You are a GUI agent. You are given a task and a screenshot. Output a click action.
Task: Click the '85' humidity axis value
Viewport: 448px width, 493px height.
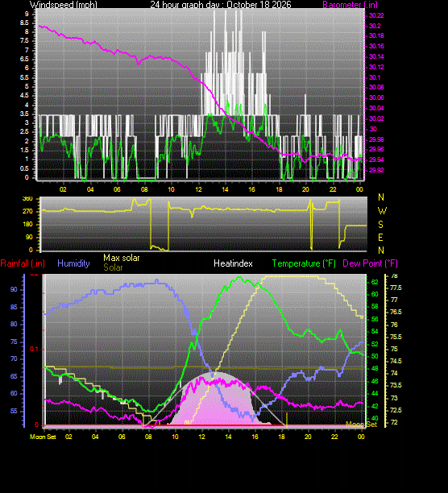tap(15, 307)
